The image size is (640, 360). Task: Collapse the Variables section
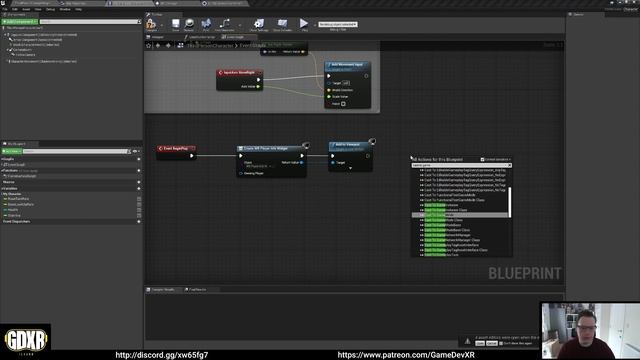click(2, 189)
